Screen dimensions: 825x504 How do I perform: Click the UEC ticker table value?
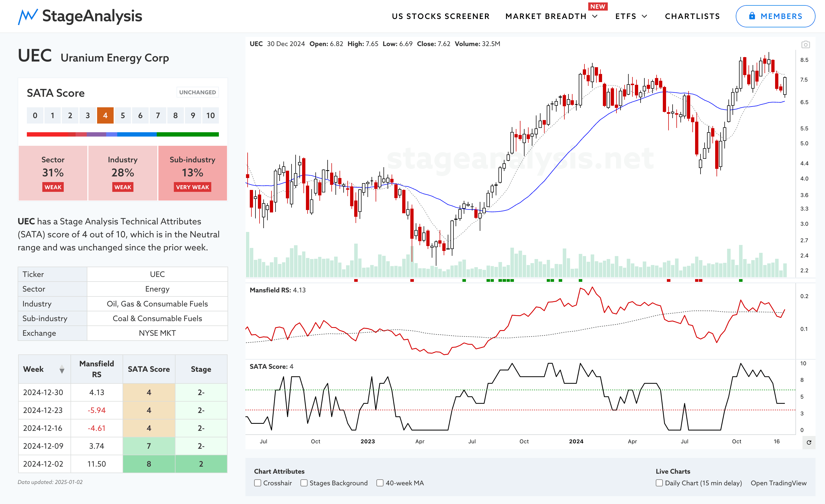click(157, 274)
